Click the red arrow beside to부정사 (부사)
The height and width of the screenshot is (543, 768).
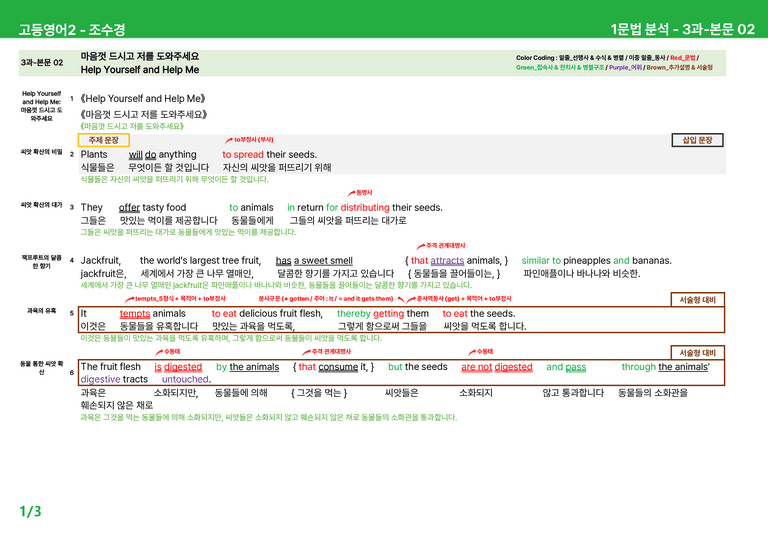[229, 141]
